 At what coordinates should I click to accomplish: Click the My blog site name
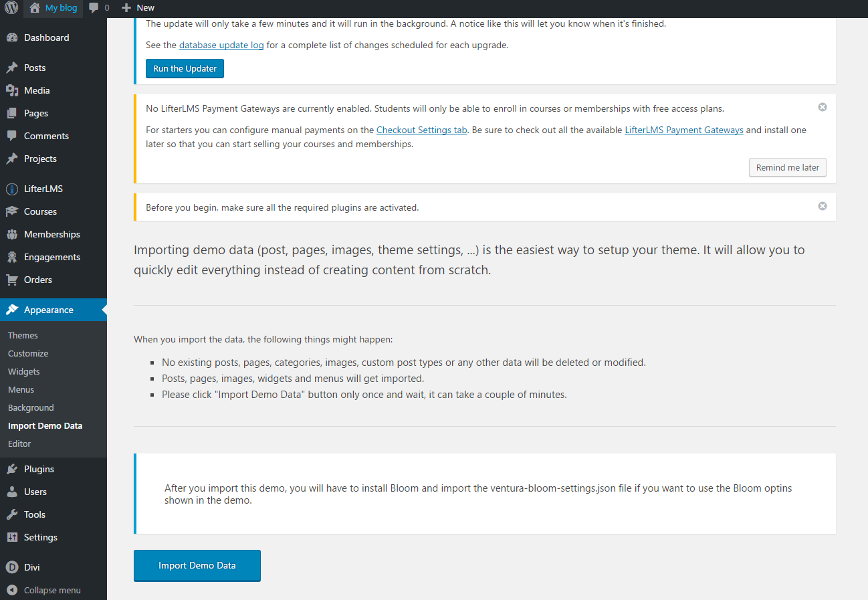point(62,8)
